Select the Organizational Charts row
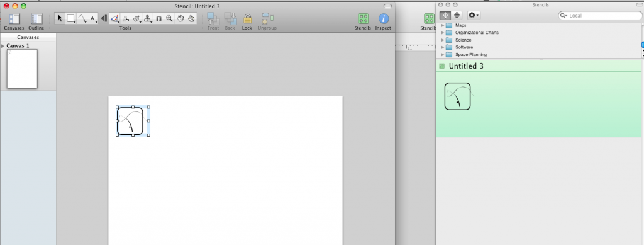This screenshot has height=245, width=644. click(538, 33)
